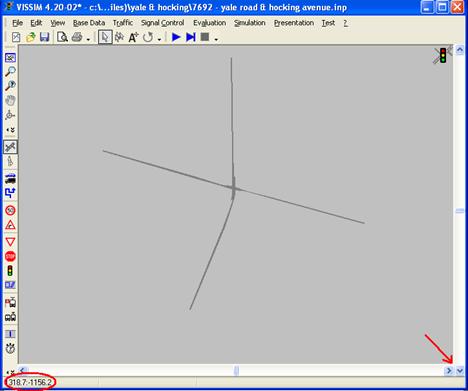The width and height of the screenshot is (468, 391).
Task: Toggle Links and Connectors edit mode
Action: tap(10, 147)
